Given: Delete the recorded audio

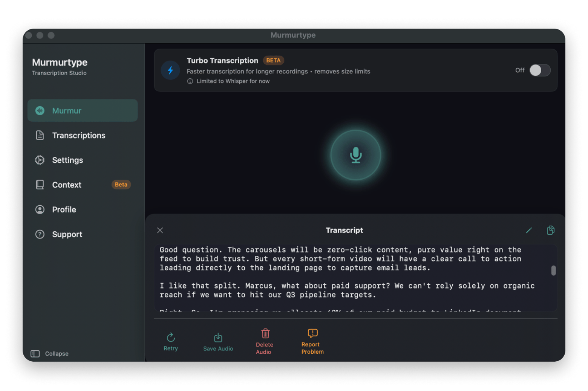Looking at the screenshot, I should pos(265,342).
